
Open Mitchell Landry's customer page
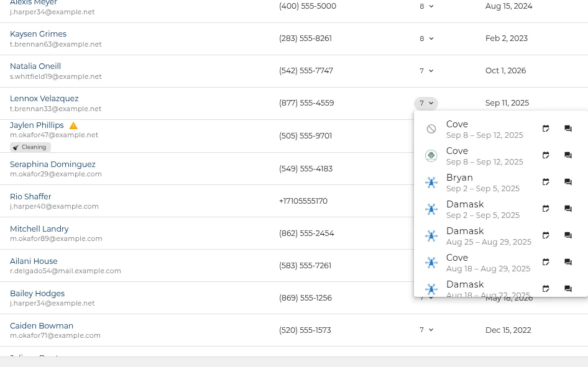(39, 229)
